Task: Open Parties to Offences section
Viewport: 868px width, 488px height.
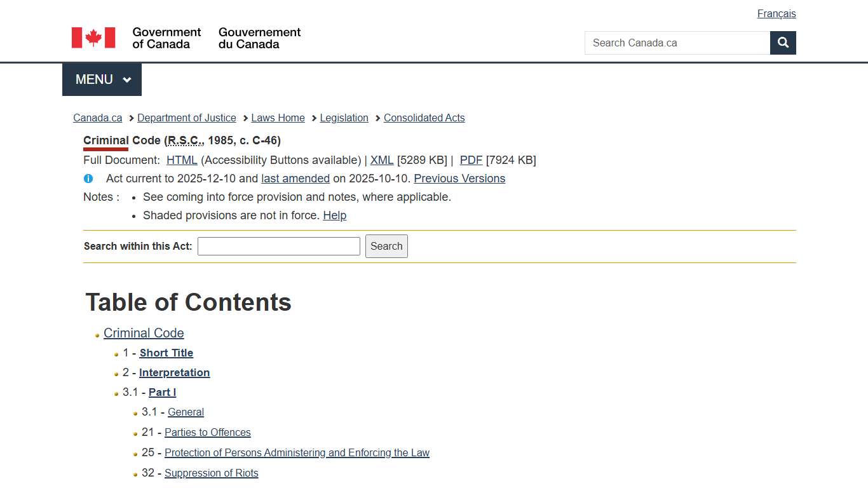Action: point(207,433)
